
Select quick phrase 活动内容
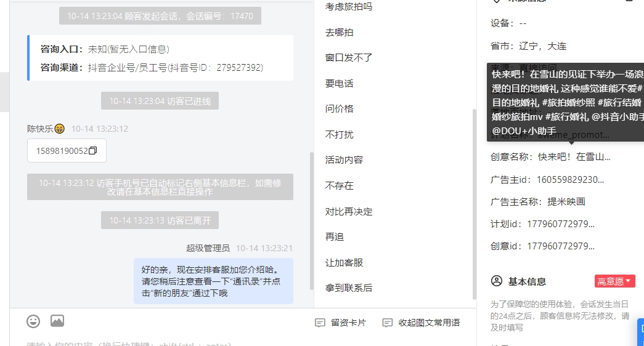(x=344, y=160)
